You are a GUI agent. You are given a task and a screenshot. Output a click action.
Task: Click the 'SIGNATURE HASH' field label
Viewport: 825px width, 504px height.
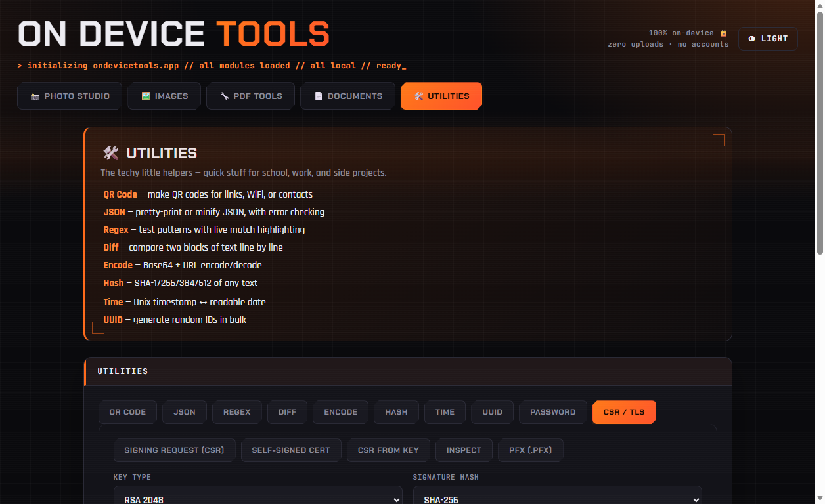[x=446, y=477]
